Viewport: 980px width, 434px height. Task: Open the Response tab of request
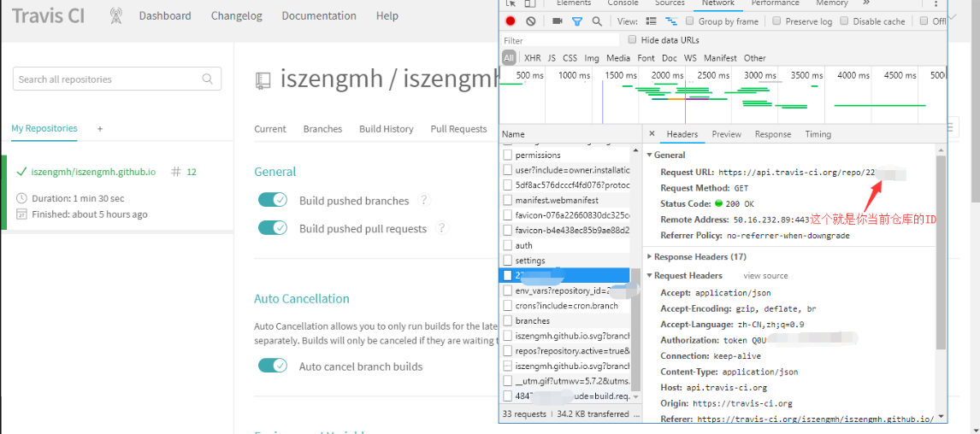pos(772,134)
